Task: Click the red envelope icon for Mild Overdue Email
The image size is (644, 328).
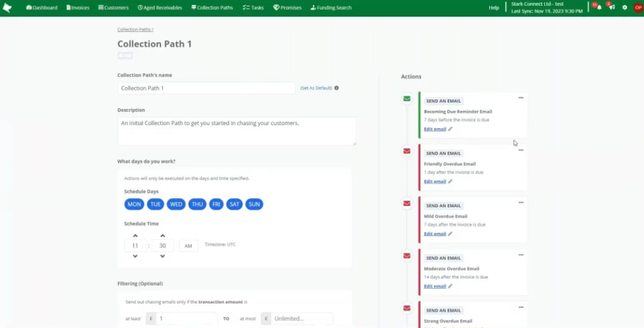Action: click(406, 204)
